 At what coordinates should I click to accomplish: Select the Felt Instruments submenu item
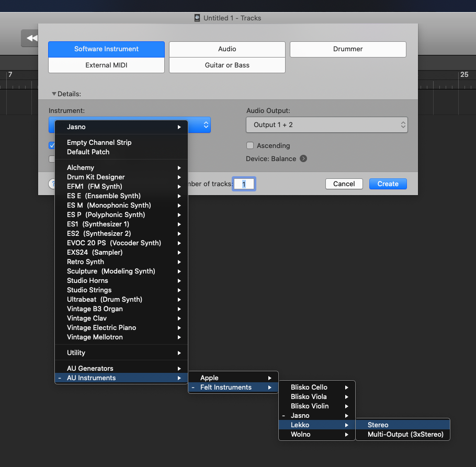(233, 387)
